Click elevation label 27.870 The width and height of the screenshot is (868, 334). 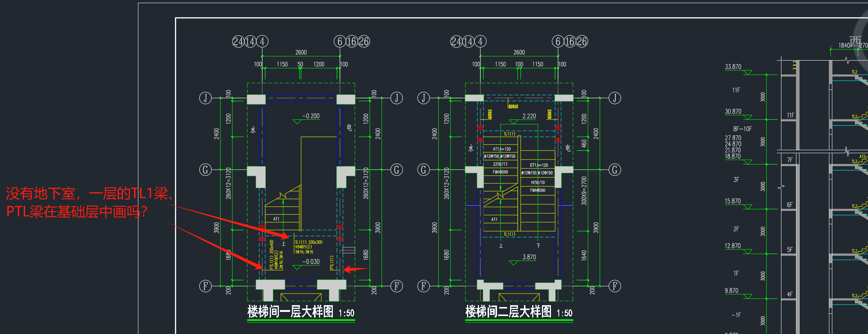click(x=733, y=138)
